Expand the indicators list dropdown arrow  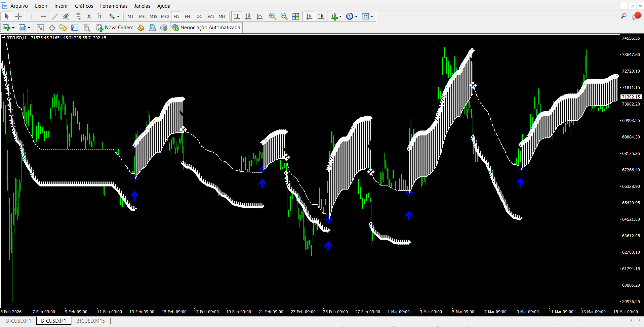(x=340, y=16)
